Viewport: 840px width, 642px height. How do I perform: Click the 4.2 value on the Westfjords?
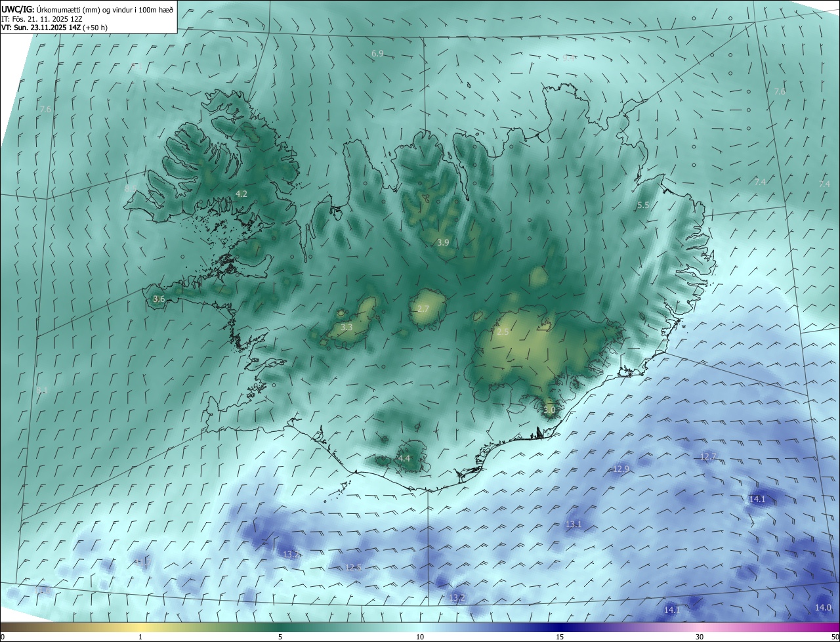point(241,194)
